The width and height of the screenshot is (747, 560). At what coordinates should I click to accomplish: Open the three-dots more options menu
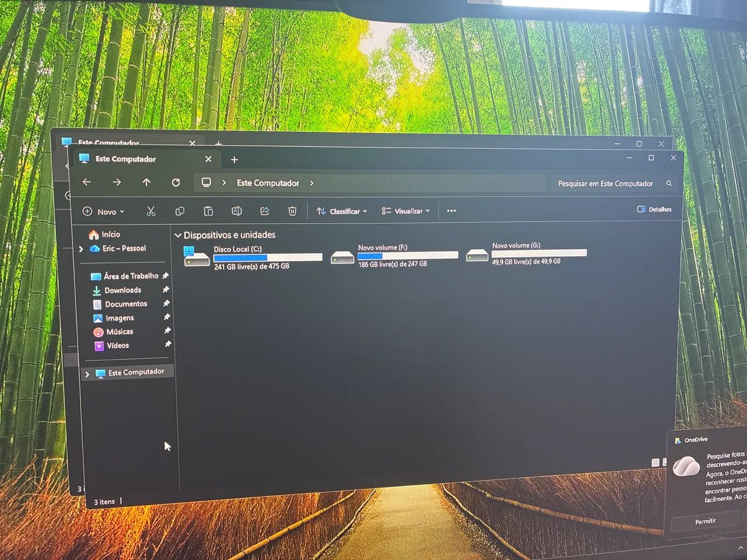[x=451, y=211]
